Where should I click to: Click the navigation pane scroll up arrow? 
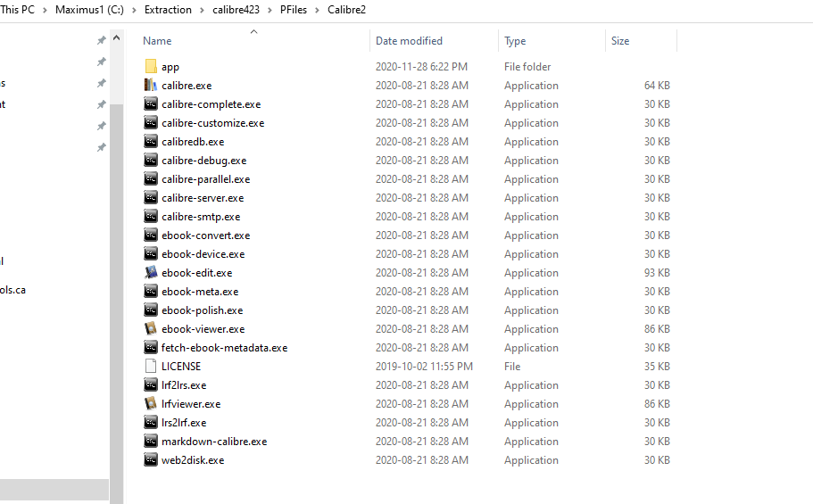tap(117, 37)
